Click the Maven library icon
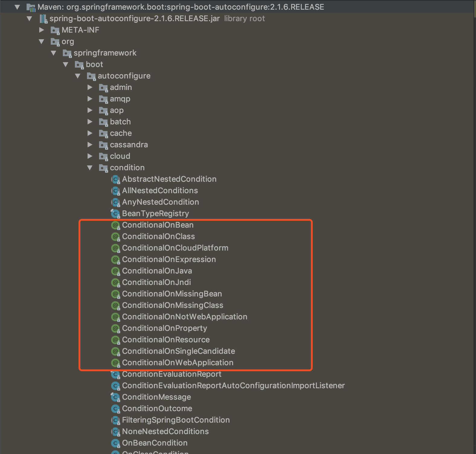The image size is (476, 454). 31,8
